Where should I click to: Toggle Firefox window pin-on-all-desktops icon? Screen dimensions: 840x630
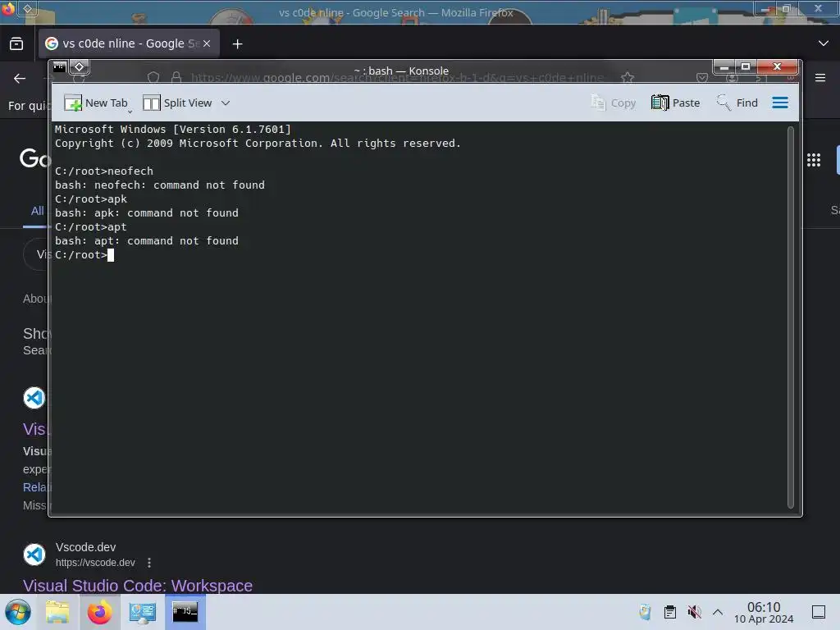(28, 9)
